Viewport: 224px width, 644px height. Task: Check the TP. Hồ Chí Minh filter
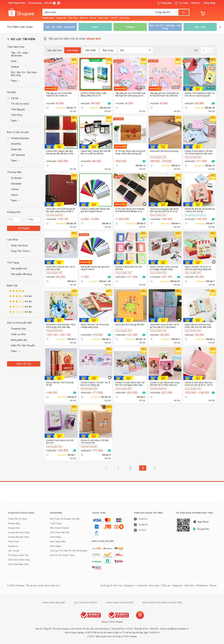[8, 104]
